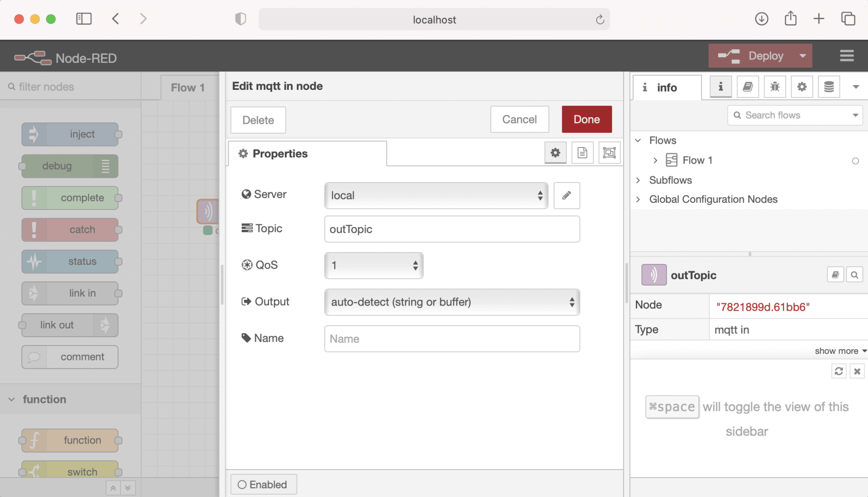Open the node appearance settings icon

[609, 153]
